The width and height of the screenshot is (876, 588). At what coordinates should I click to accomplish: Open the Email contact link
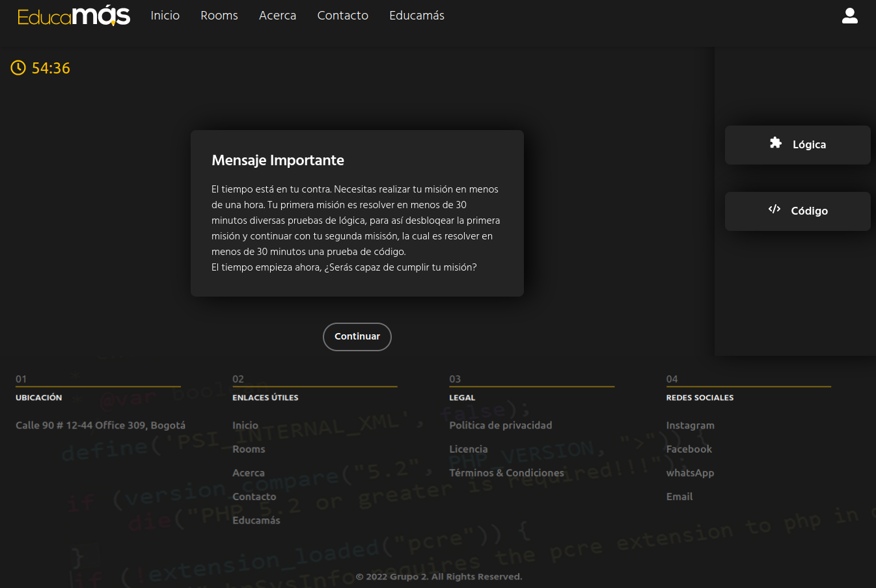click(679, 496)
